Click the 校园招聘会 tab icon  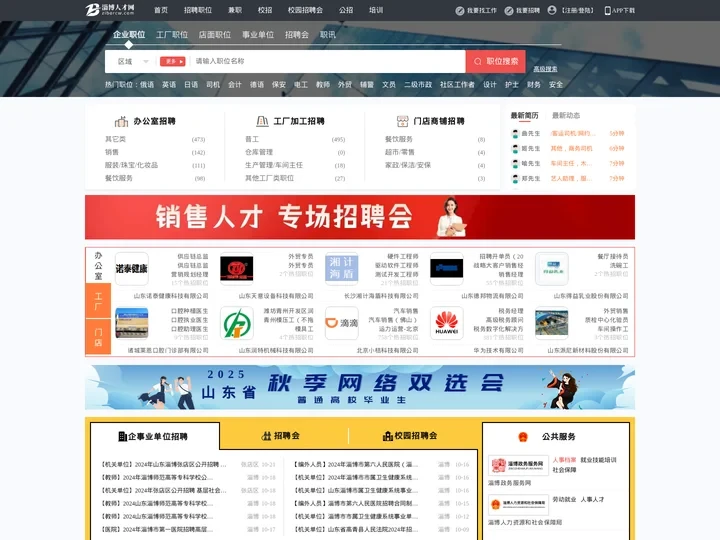pos(388,436)
